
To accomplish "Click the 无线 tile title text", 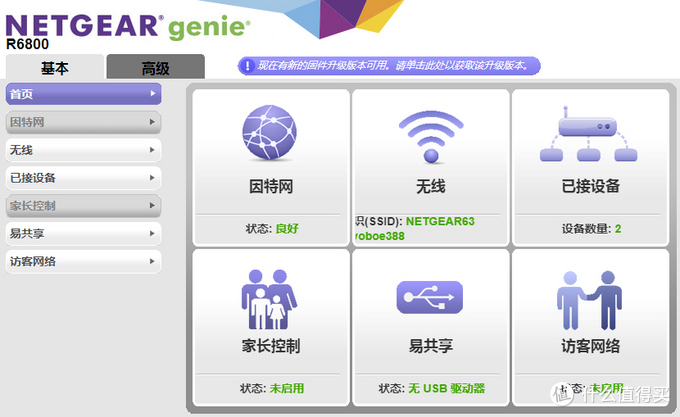I will pyautogui.click(x=431, y=186).
